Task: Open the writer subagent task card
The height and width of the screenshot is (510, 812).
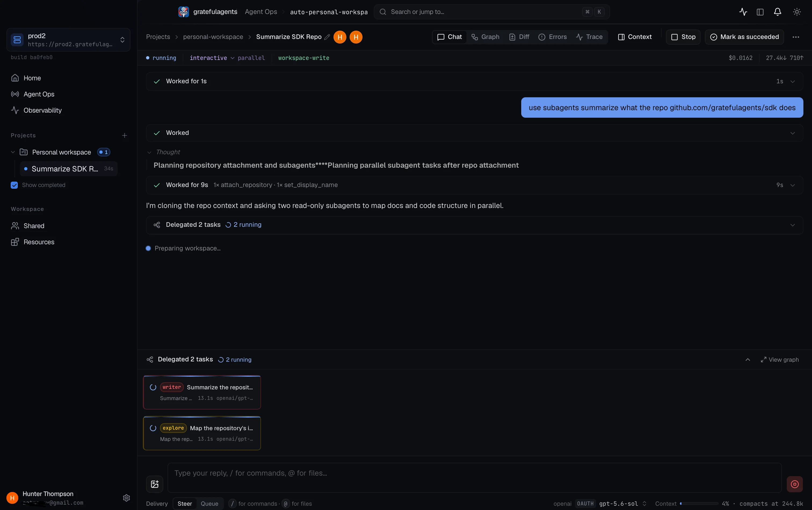Action: 202,392
